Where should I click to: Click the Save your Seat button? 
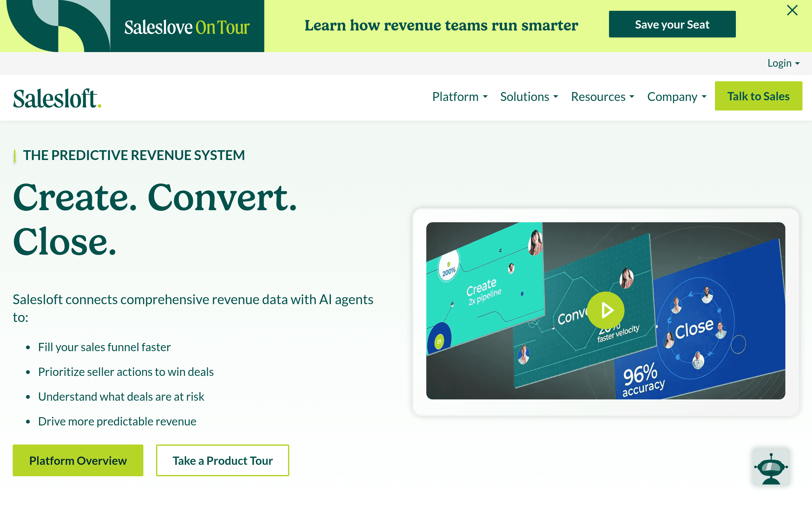[672, 24]
